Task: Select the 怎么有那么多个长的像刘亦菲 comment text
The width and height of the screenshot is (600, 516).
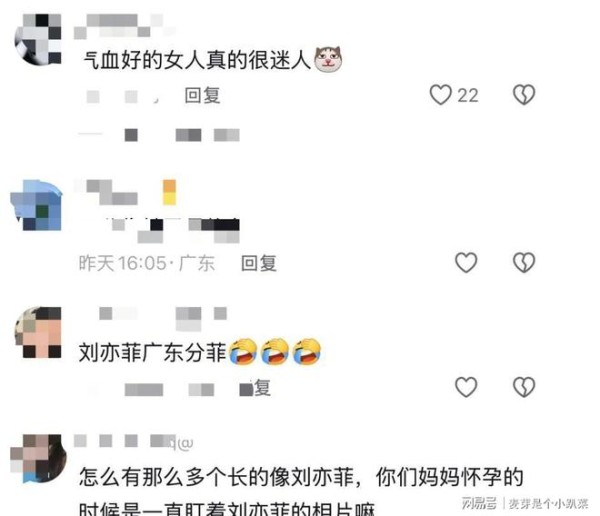Action: click(x=301, y=492)
